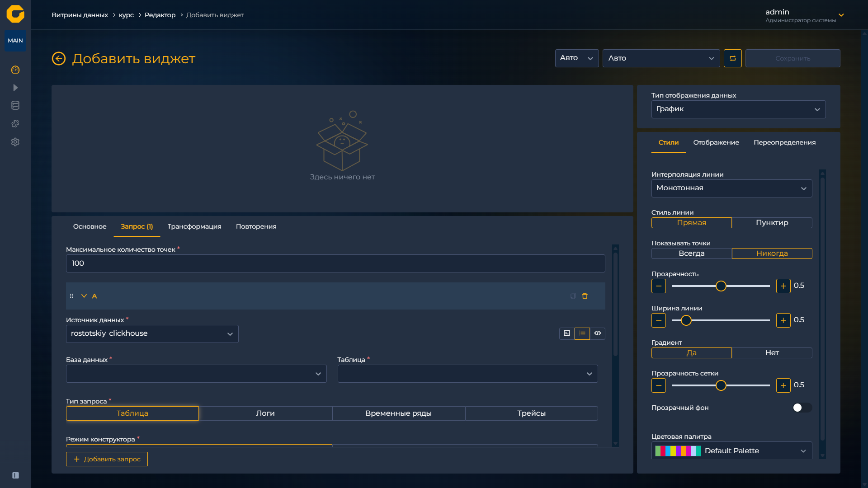Click the play triangle icon in sidebar

tap(15, 88)
